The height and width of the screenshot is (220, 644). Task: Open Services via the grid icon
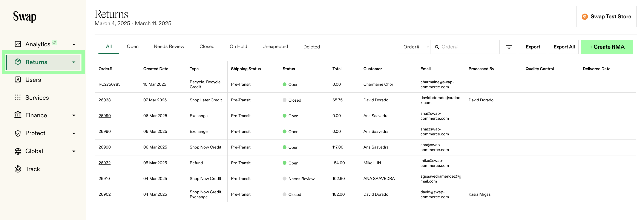(18, 97)
